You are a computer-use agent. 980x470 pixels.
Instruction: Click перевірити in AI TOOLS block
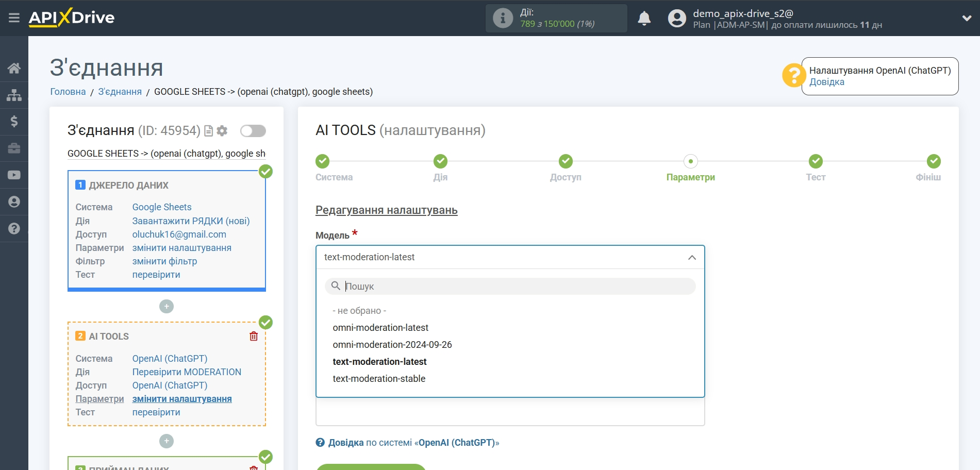pos(156,412)
